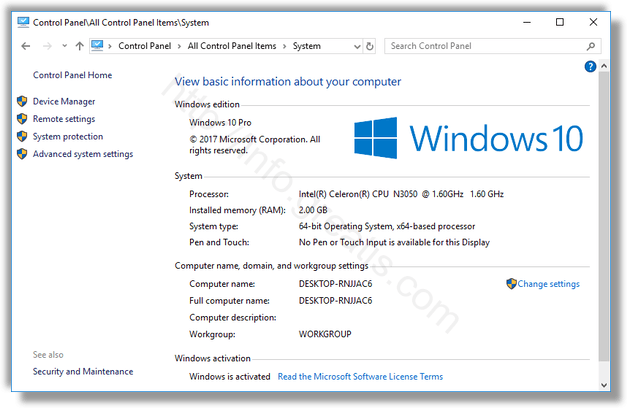Viewport: 627px width, 408px height.
Task: Maximize the System window
Action: tap(560, 22)
